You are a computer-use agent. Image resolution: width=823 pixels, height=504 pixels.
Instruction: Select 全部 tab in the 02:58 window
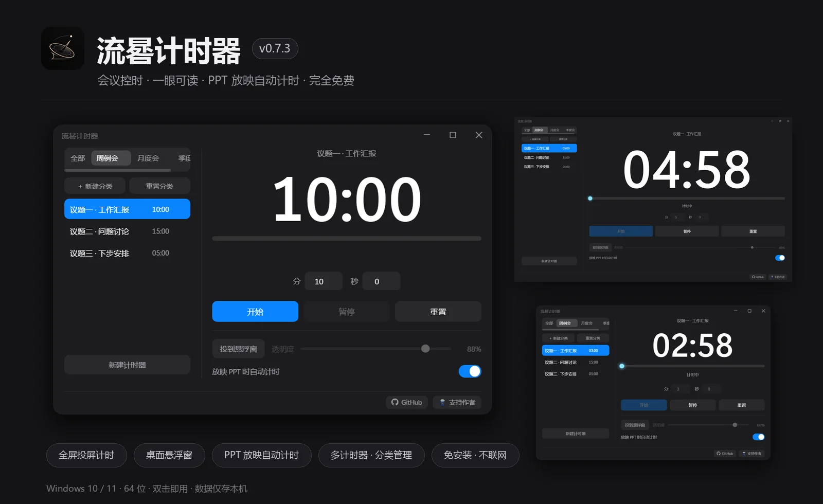click(549, 323)
